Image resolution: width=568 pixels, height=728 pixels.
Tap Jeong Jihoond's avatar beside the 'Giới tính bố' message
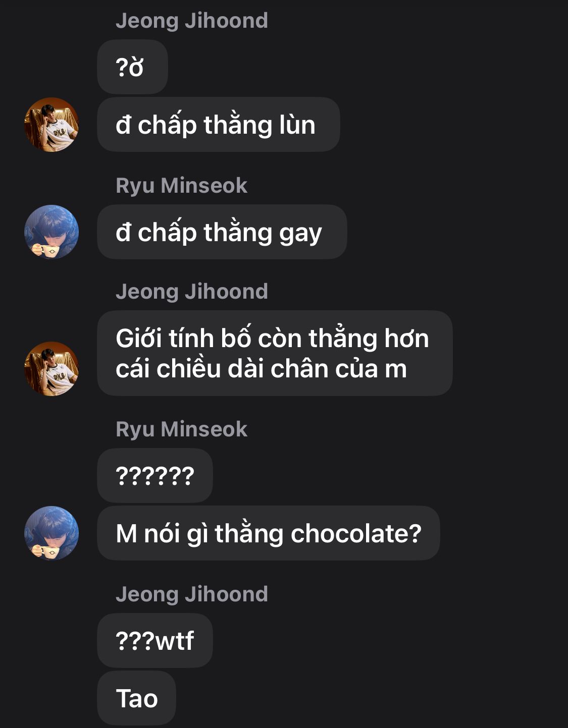tap(51, 369)
